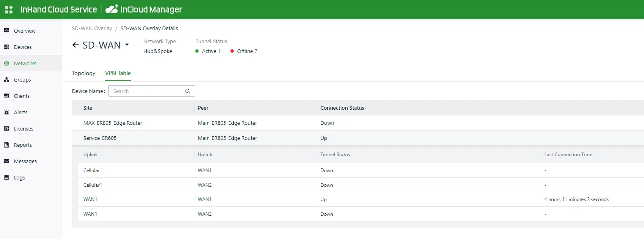Open Reports in the sidebar
This screenshot has width=644, height=239.
point(31,145)
